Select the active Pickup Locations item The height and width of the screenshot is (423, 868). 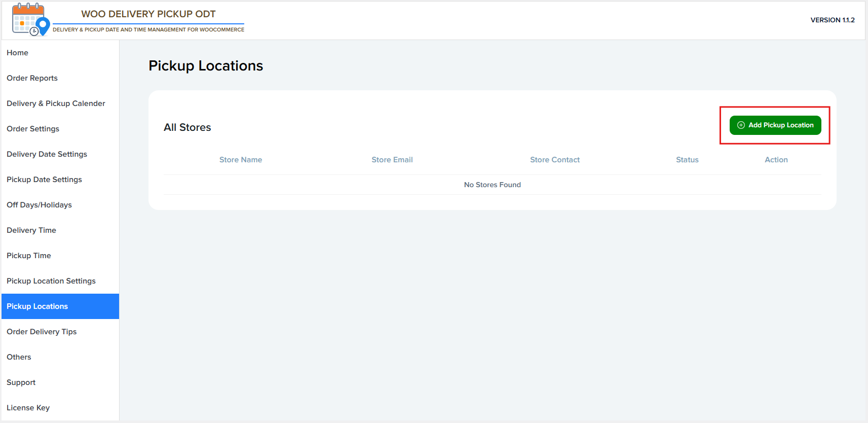tap(37, 306)
